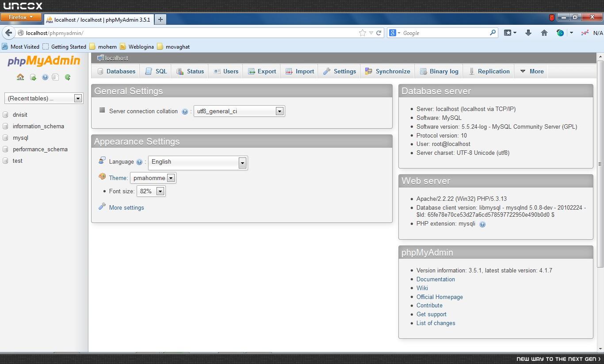Switch to the SQL tab
This screenshot has height=364, width=604.
coord(156,71)
